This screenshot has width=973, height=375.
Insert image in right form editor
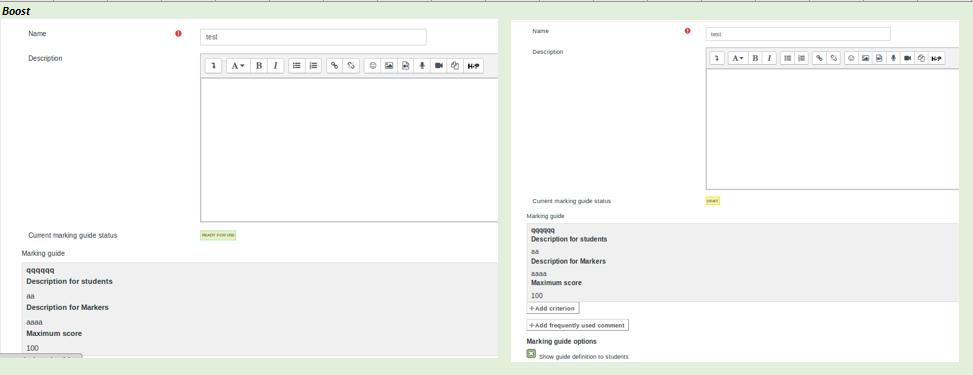point(866,58)
